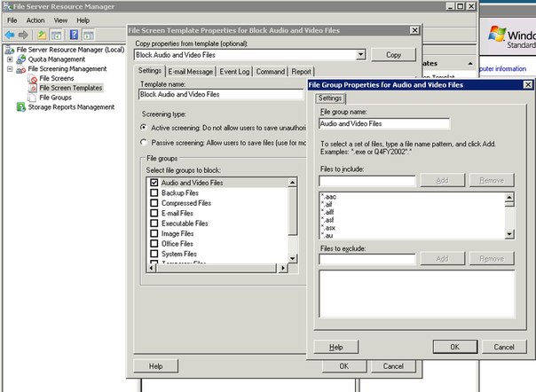Check the Backup Files checkbox

pos(154,193)
